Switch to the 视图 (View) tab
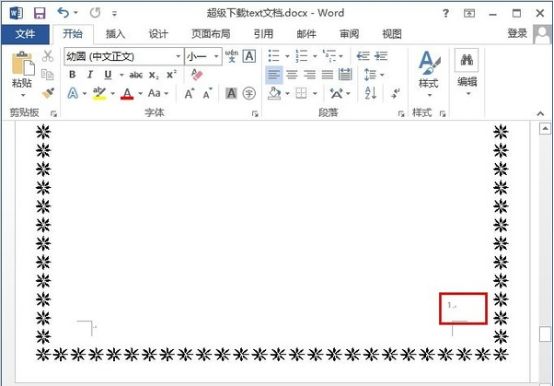 [392, 34]
